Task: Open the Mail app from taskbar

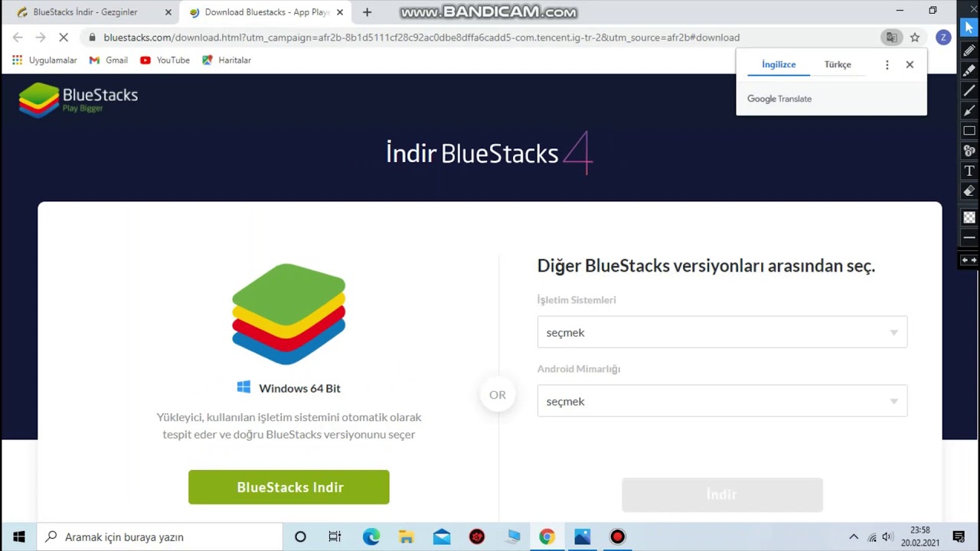Action: pos(442,536)
